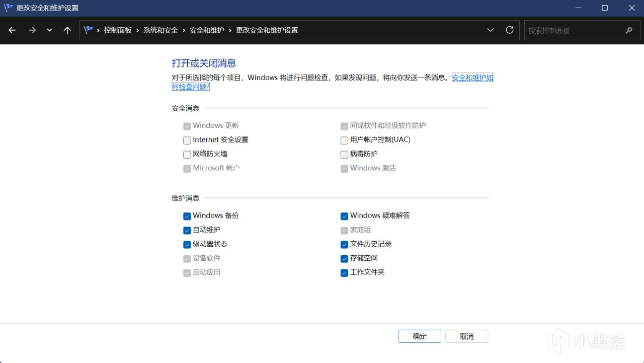Select 更改安全和维护设置 breadcrumb
This screenshot has height=363, width=644.
click(267, 30)
